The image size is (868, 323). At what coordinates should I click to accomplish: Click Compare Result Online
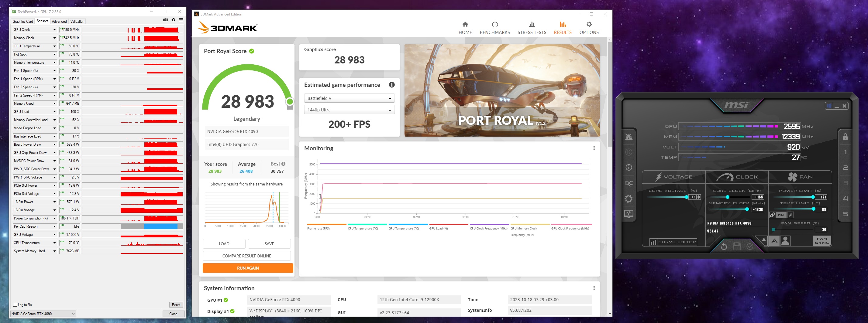coord(247,256)
